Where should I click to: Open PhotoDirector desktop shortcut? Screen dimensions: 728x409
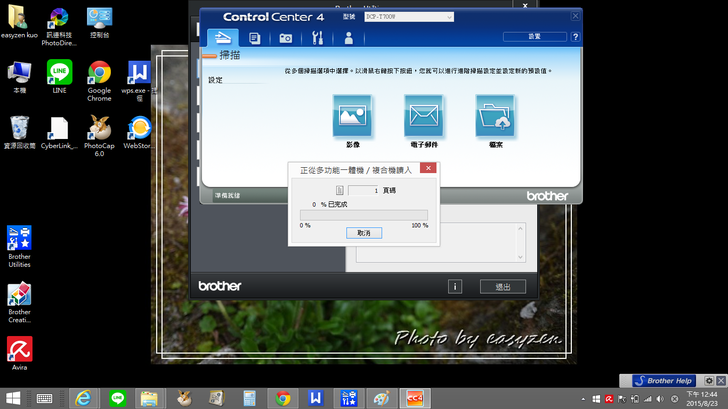click(x=59, y=26)
